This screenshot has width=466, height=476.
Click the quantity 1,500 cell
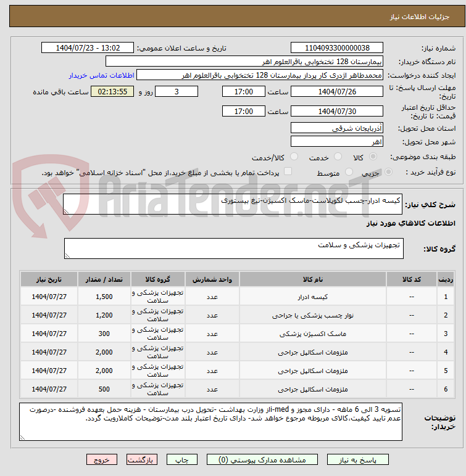[104, 297]
